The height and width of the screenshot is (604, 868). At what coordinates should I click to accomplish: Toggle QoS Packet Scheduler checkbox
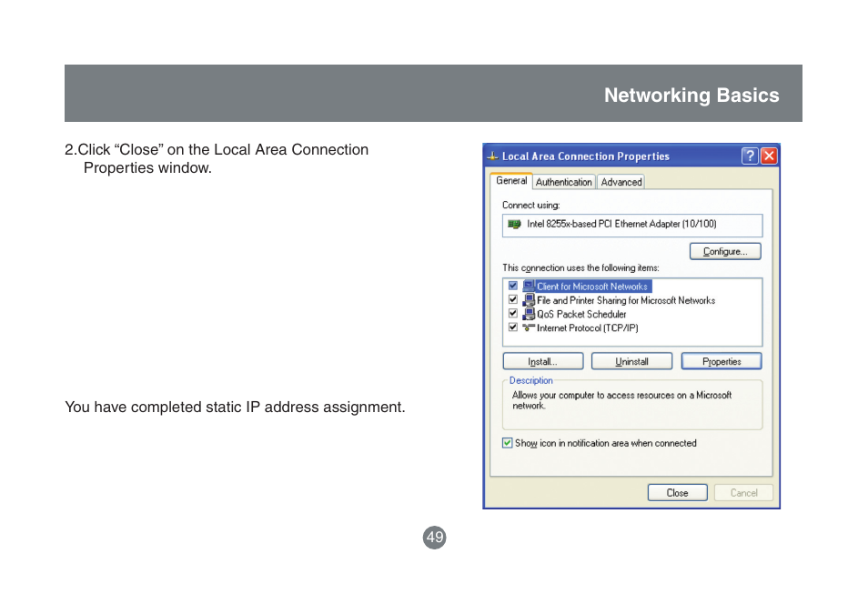coord(513,313)
